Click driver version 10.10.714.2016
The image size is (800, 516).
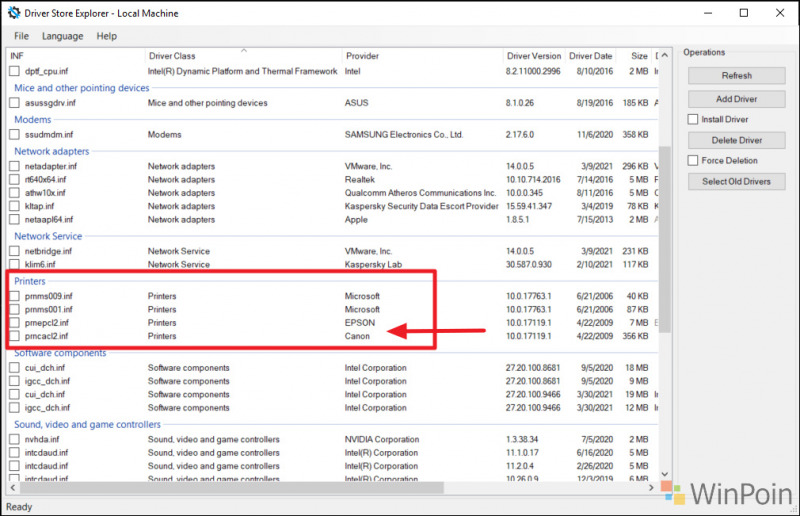click(533, 180)
